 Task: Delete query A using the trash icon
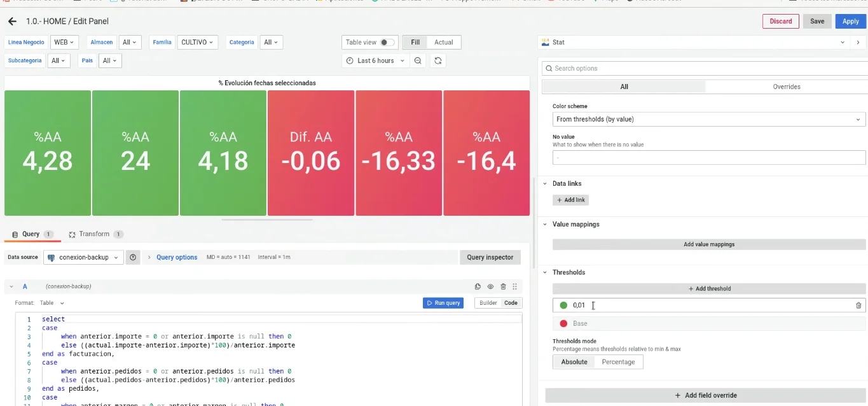[503, 287]
